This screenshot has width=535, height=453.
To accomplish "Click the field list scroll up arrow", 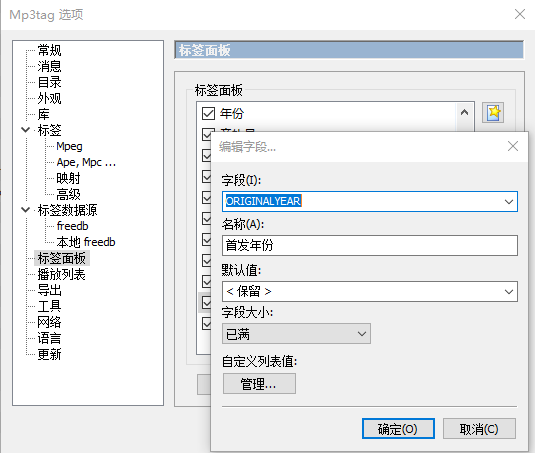I will [x=464, y=113].
